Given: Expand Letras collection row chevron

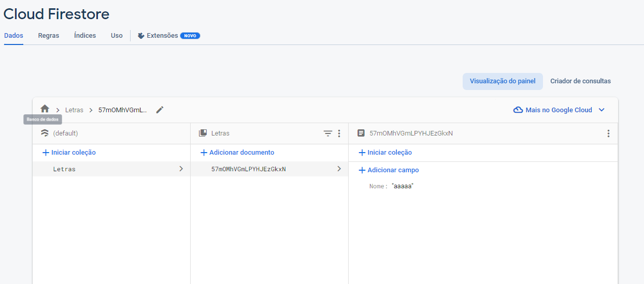Looking at the screenshot, I should (x=181, y=169).
